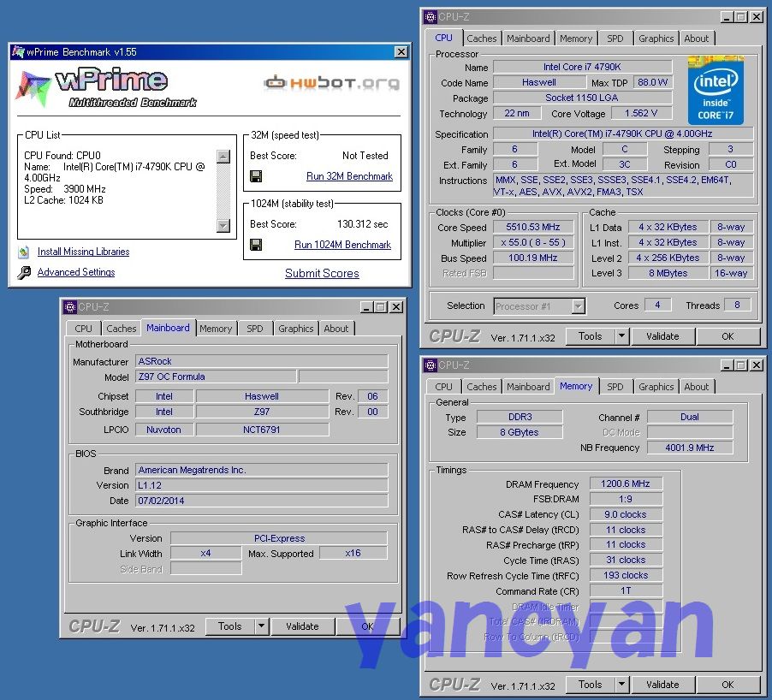Click the Core Speed 5510.53 MHz field

[533, 227]
